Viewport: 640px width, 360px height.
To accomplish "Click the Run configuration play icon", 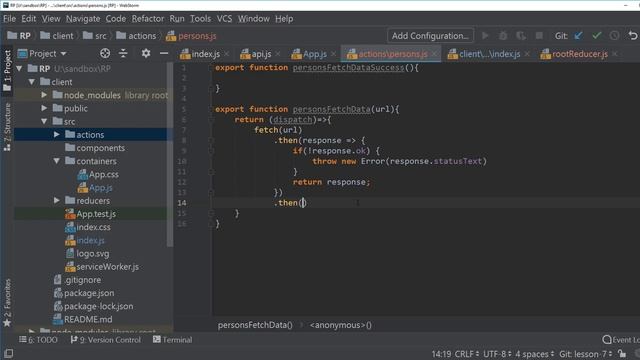I will [x=485, y=36].
